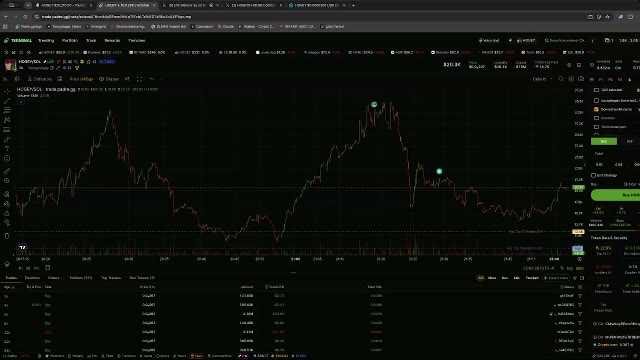Image resolution: width=640 pixels, height=360 pixels.
Task: Enable the Exit Strategy checkbox
Action: (x=593, y=176)
